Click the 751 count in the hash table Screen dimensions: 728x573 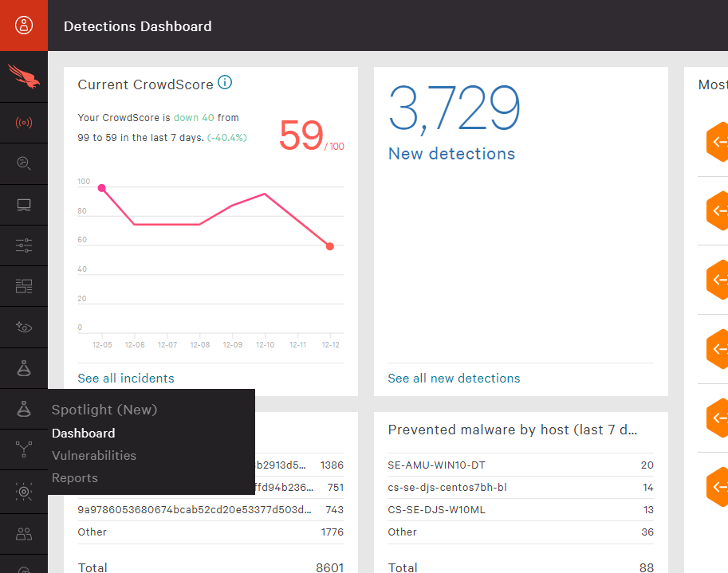335,487
